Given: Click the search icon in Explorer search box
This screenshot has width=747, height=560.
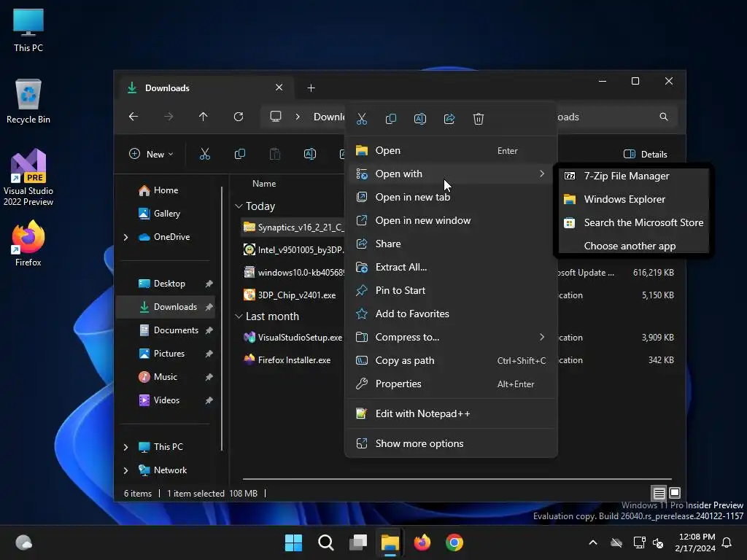Looking at the screenshot, I should coord(664,117).
